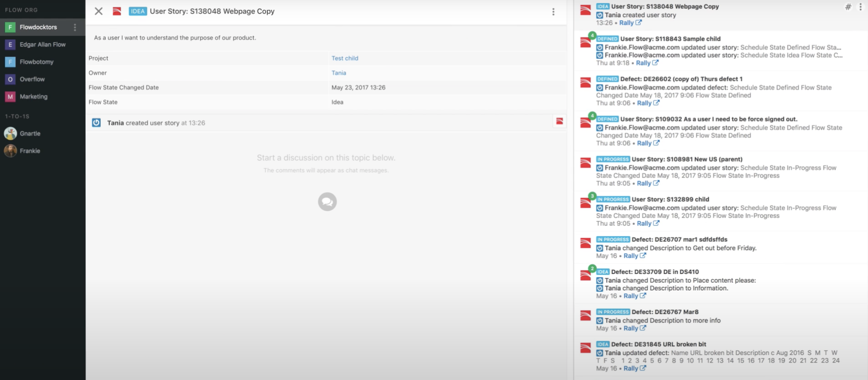
Task: Click IN PROGRESS tag on S108981 story
Action: 613,159
